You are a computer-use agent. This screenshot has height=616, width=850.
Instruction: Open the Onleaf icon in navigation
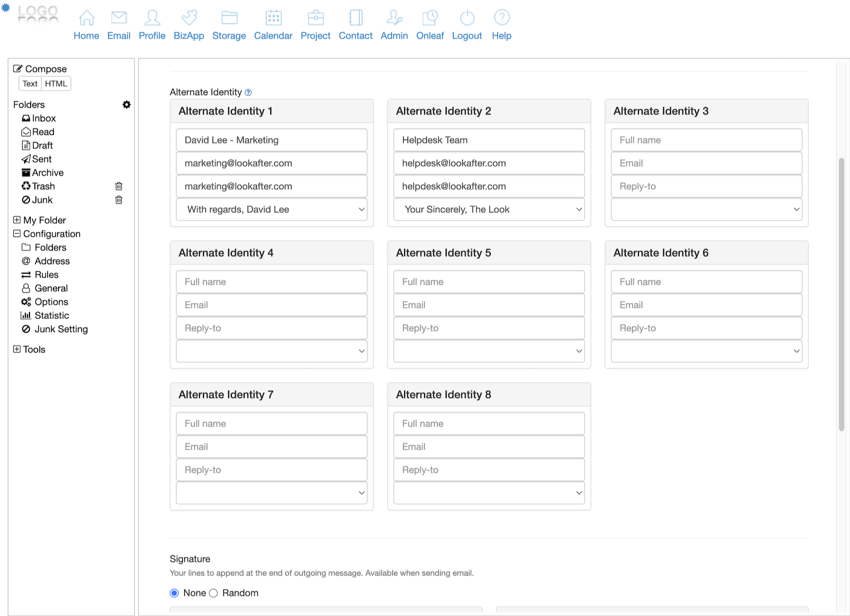(x=430, y=18)
